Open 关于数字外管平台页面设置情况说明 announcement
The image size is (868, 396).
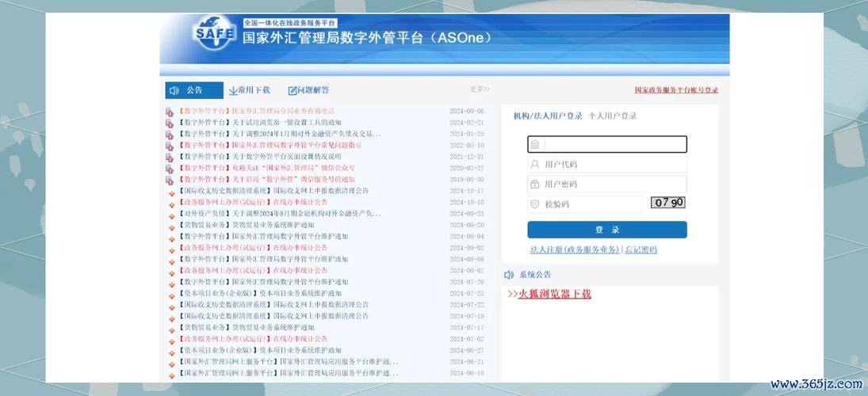click(x=259, y=157)
